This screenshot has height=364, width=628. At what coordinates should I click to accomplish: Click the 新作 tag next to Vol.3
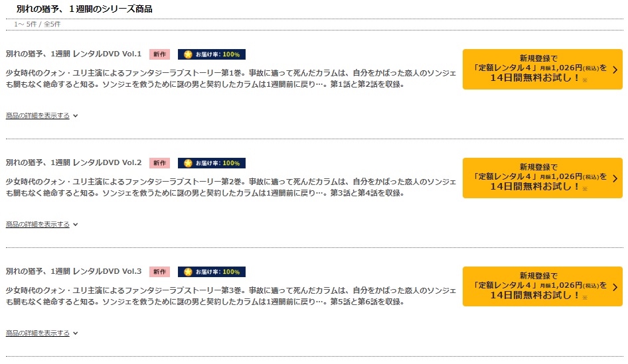click(x=159, y=272)
